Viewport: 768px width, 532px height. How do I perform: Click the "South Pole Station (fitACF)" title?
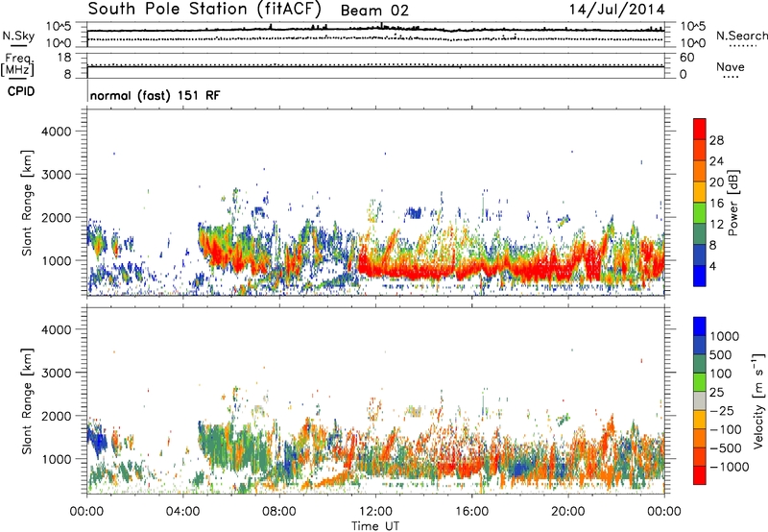point(204,9)
